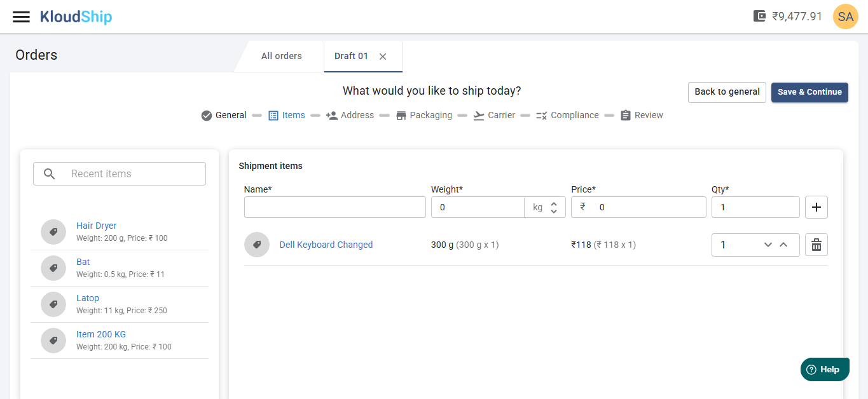Image resolution: width=868 pixels, height=399 pixels.
Task: Switch to the All orders tab
Action: click(x=281, y=56)
